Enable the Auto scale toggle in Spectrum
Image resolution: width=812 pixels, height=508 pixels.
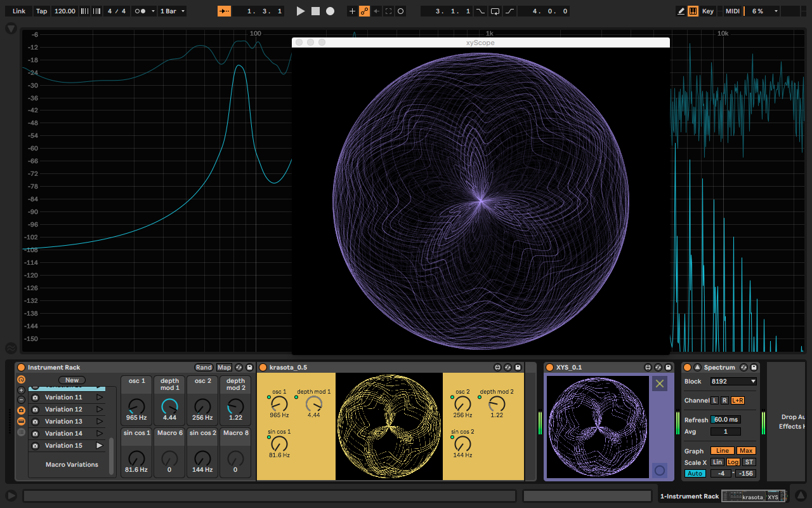click(x=695, y=474)
